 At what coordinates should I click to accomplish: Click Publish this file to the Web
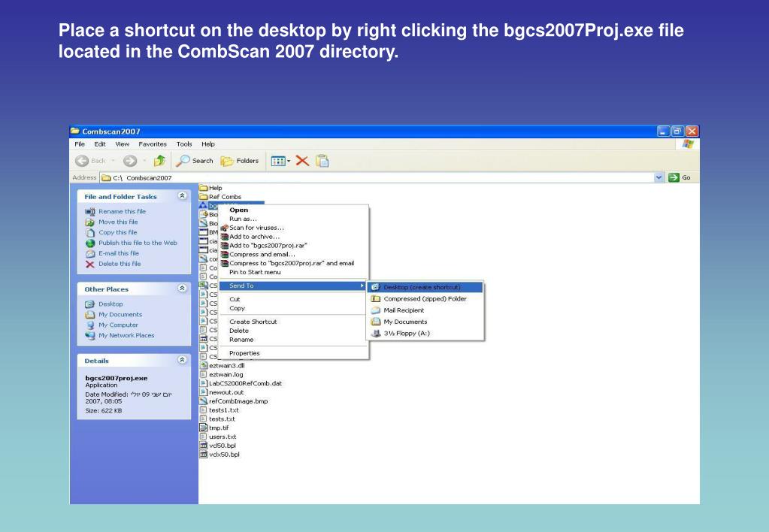tap(138, 243)
